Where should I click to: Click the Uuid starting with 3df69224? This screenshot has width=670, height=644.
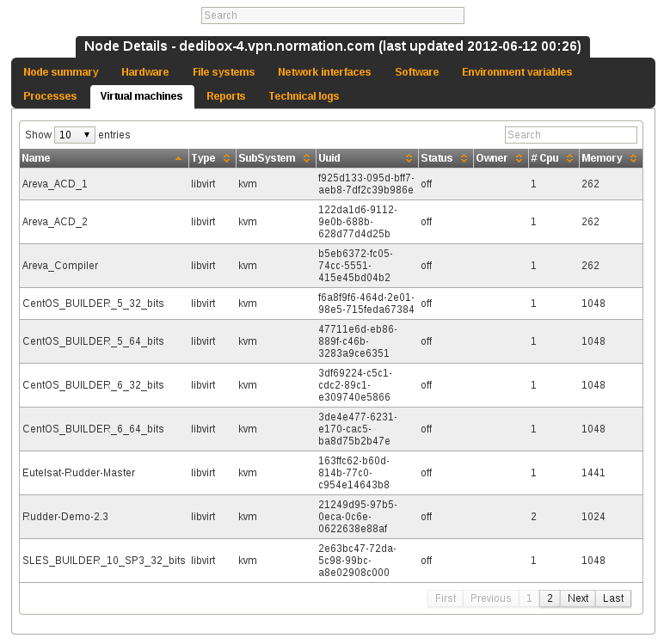click(x=355, y=385)
